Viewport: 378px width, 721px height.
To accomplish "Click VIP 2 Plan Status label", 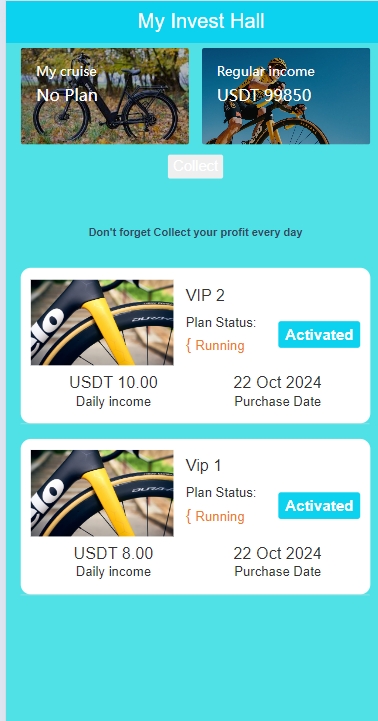I will [221, 322].
